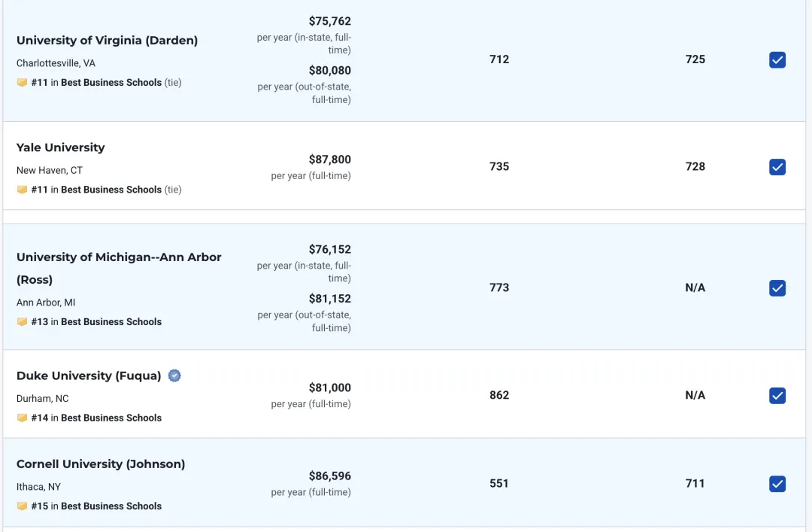The width and height of the screenshot is (812, 532).
Task: Click the ranking badge icon next to Michigan's #13
Action: click(22, 322)
